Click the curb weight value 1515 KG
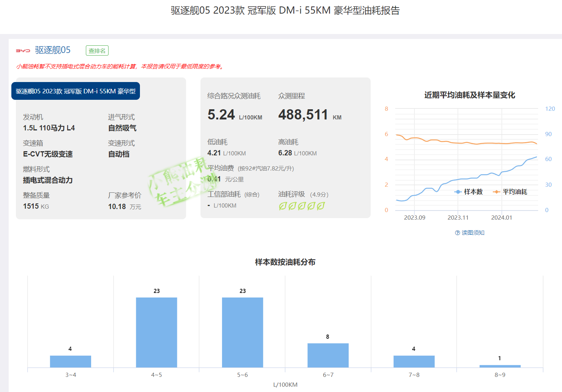The image size is (562, 392). [36, 206]
